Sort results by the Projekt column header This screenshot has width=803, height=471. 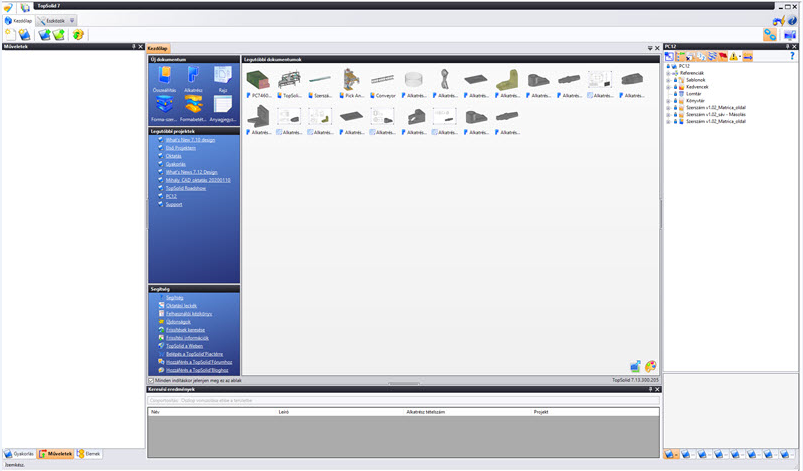[595, 412]
